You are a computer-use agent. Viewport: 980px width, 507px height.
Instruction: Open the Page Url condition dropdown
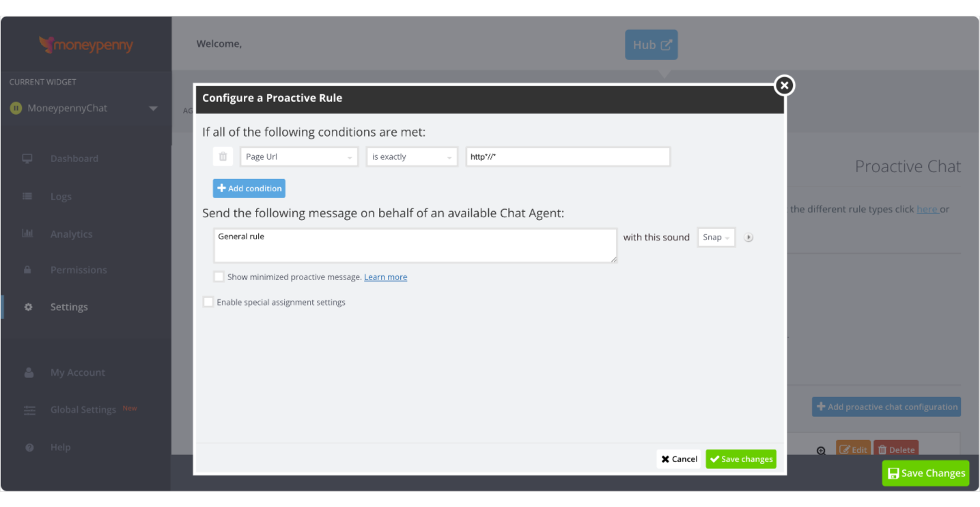point(298,156)
